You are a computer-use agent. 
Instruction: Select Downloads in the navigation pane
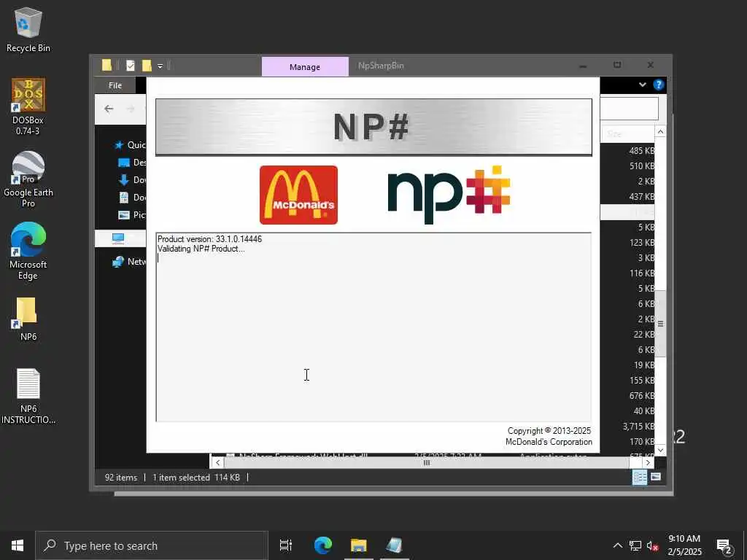(131, 180)
